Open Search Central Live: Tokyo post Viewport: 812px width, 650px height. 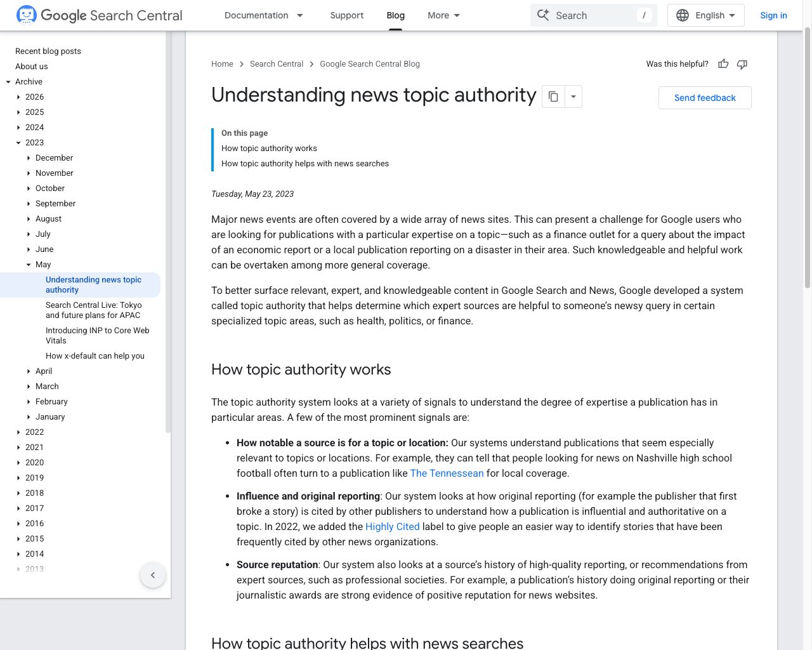[x=93, y=310]
